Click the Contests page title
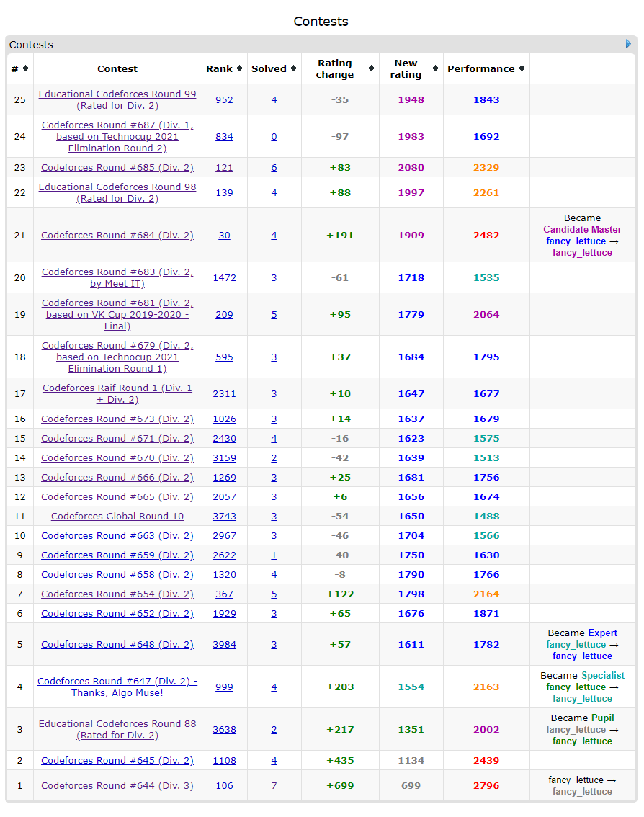 pyautogui.click(x=321, y=22)
